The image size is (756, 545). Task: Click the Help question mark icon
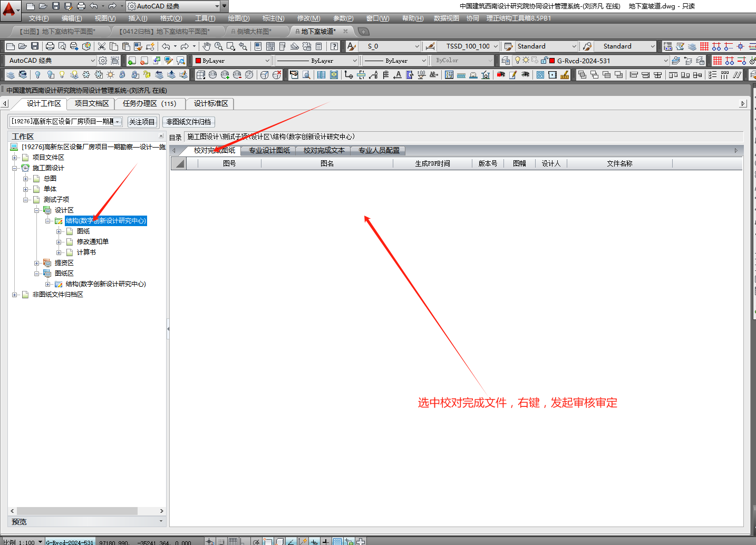(334, 46)
